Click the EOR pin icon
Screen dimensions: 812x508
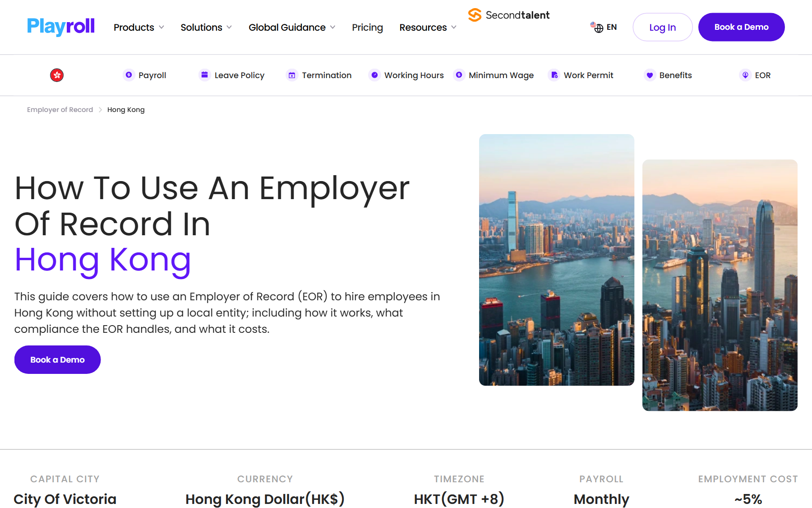[745, 75]
